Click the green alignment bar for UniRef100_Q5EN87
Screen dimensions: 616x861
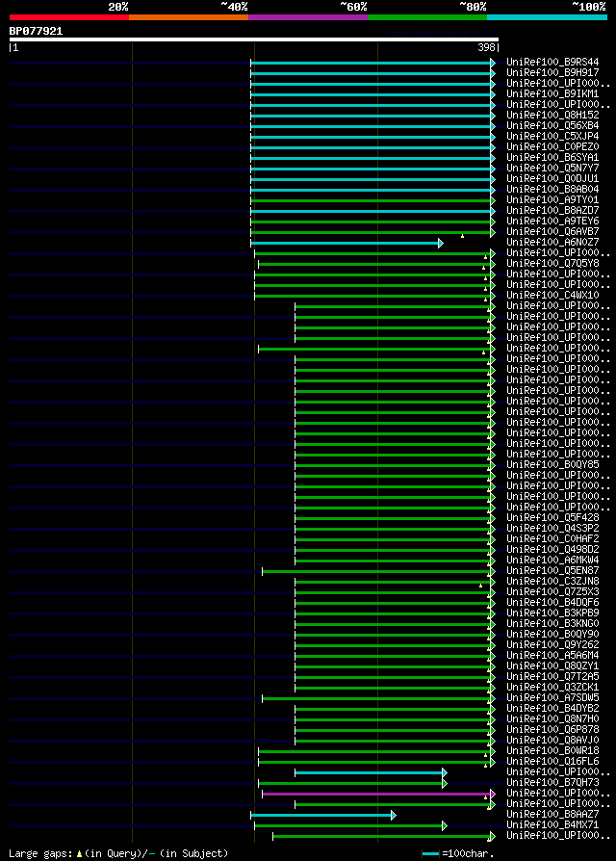[x=378, y=572]
